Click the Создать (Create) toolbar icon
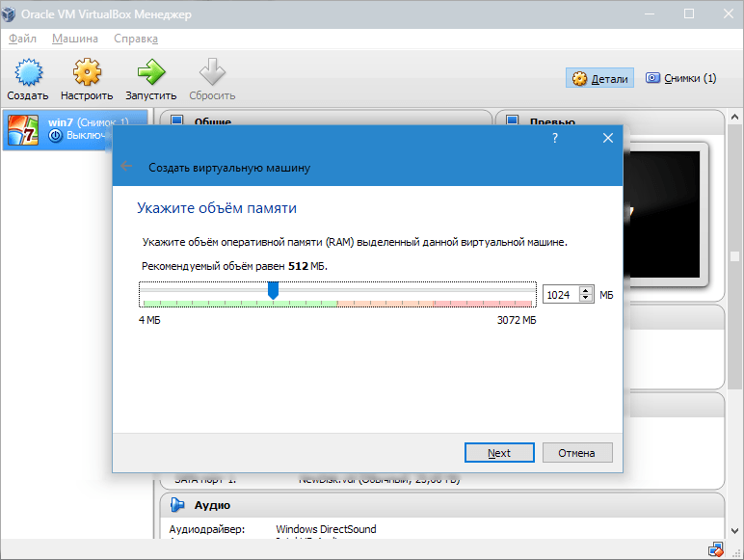The image size is (744, 560). point(28,74)
